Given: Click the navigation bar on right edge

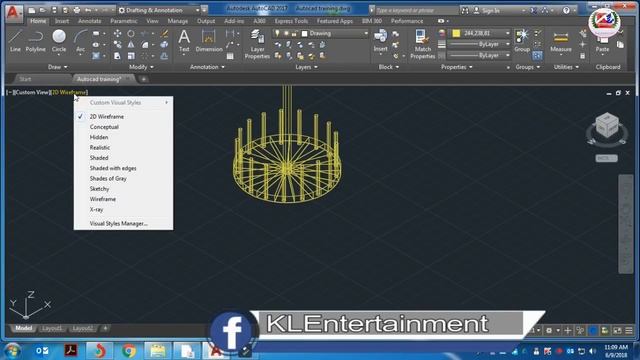Looking at the screenshot, I should tap(626, 224).
